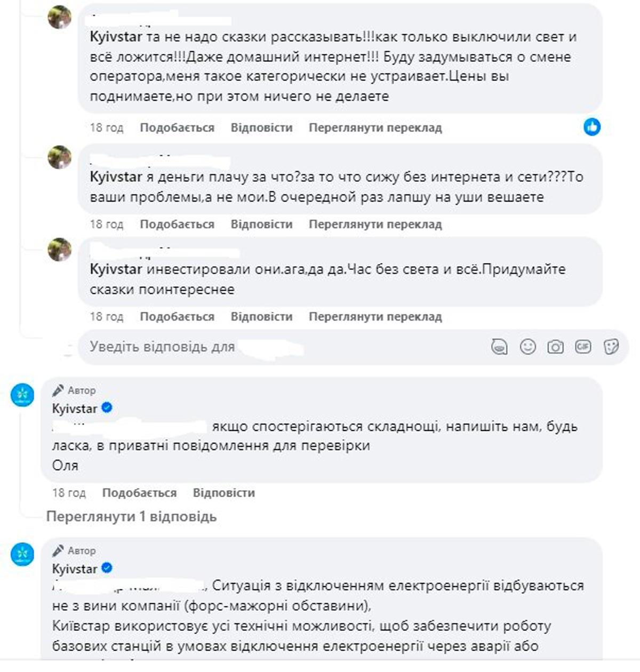Viewport: 640px width, 672px height.
Task: Open the GIF picker in reply box
Action: pyautogui.click(x=583, y=347)
